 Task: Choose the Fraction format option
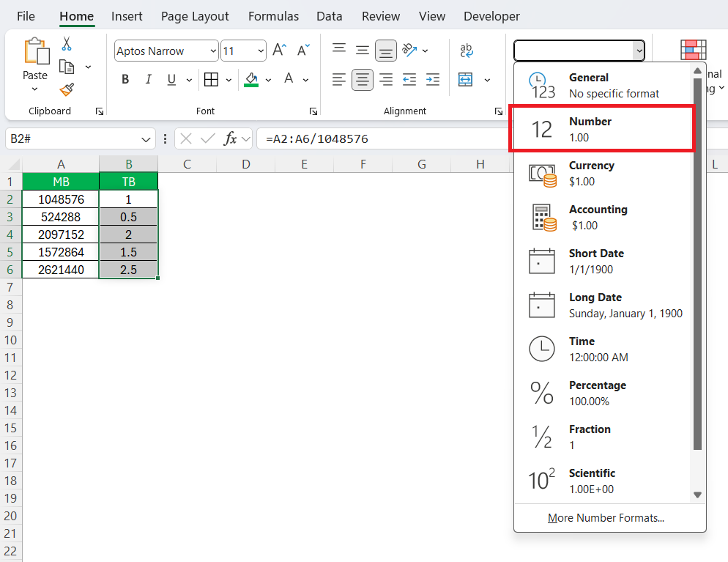click(x=603, y=437)
